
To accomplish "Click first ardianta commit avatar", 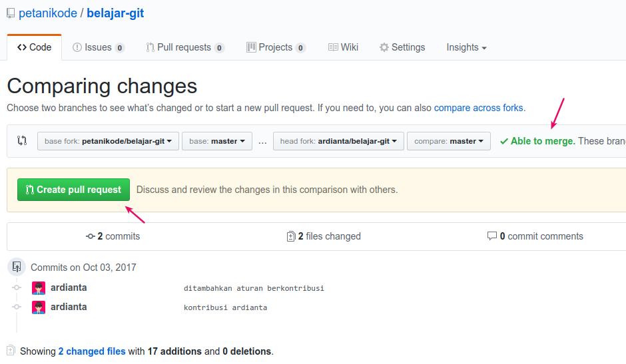I will click(39, 288).
